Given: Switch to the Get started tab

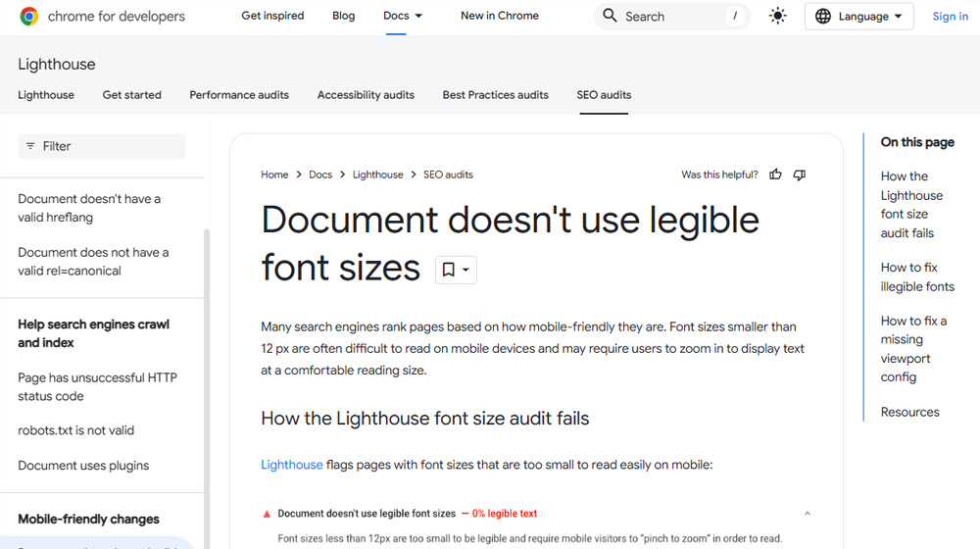Looking at the screenshot, I should 132,95.
